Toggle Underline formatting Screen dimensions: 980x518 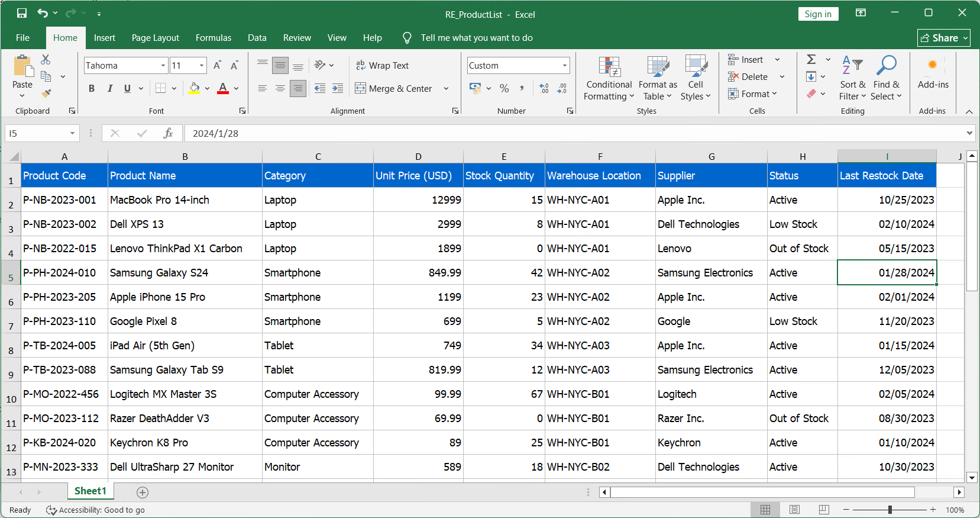[x=127, y=88]
